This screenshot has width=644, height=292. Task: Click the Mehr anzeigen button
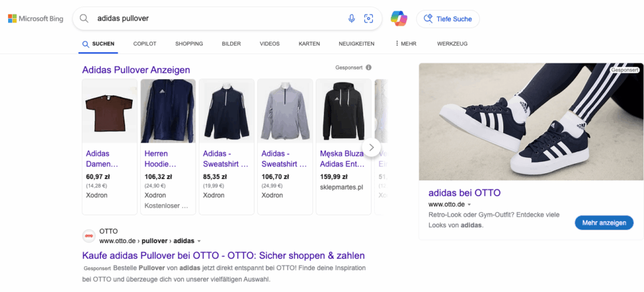604,223
